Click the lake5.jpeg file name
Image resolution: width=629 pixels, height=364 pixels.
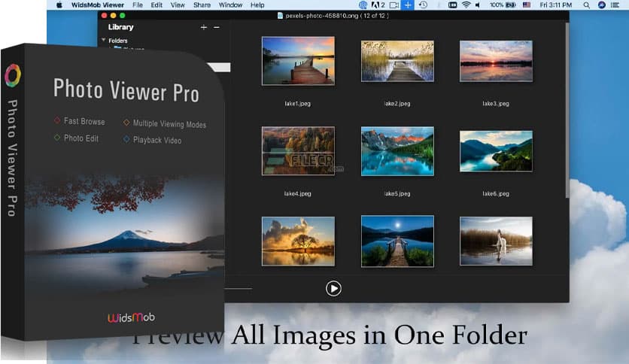[397, 193]
